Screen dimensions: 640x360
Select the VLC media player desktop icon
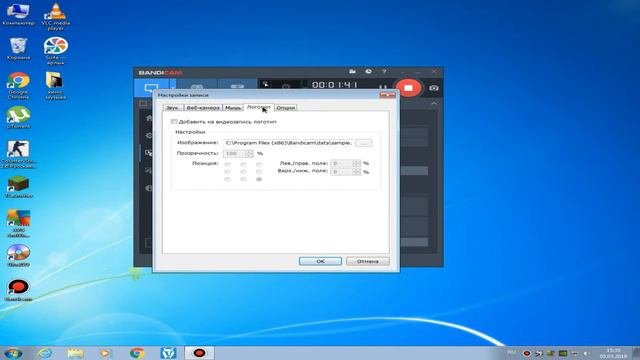point(56,16)
